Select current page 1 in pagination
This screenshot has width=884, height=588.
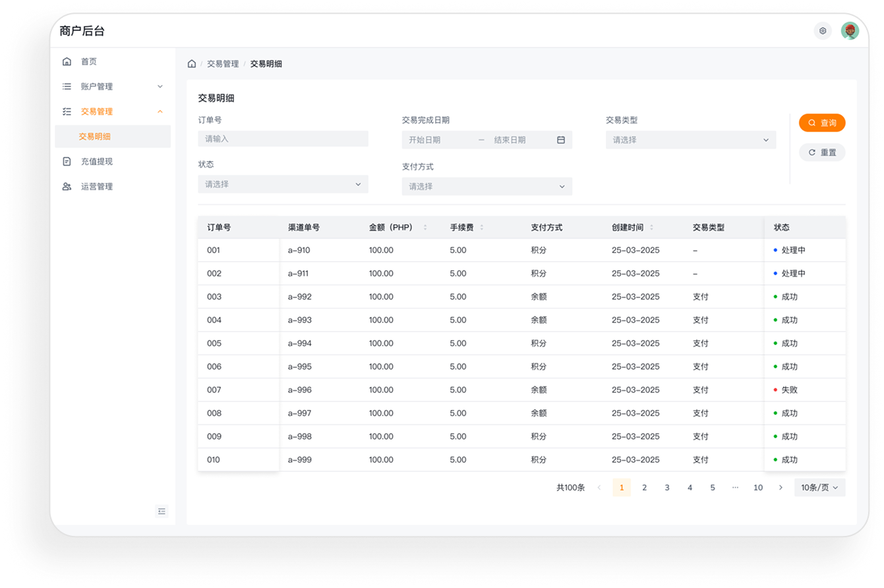pyautogui.click(x=622, y=488)
